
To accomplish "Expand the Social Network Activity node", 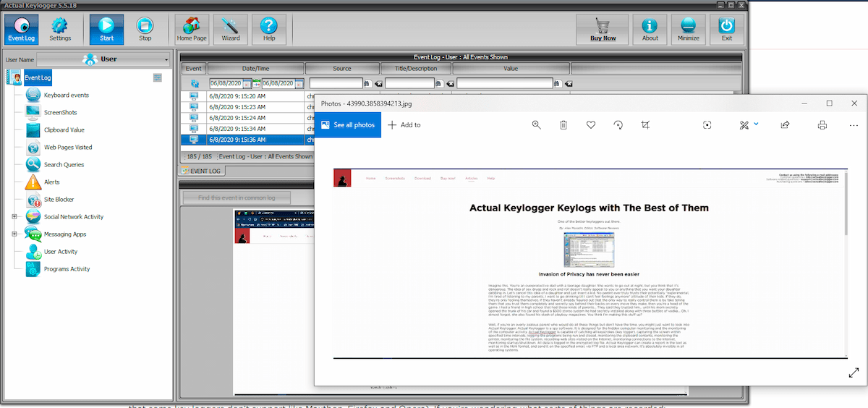I will [x=14, y=216].
